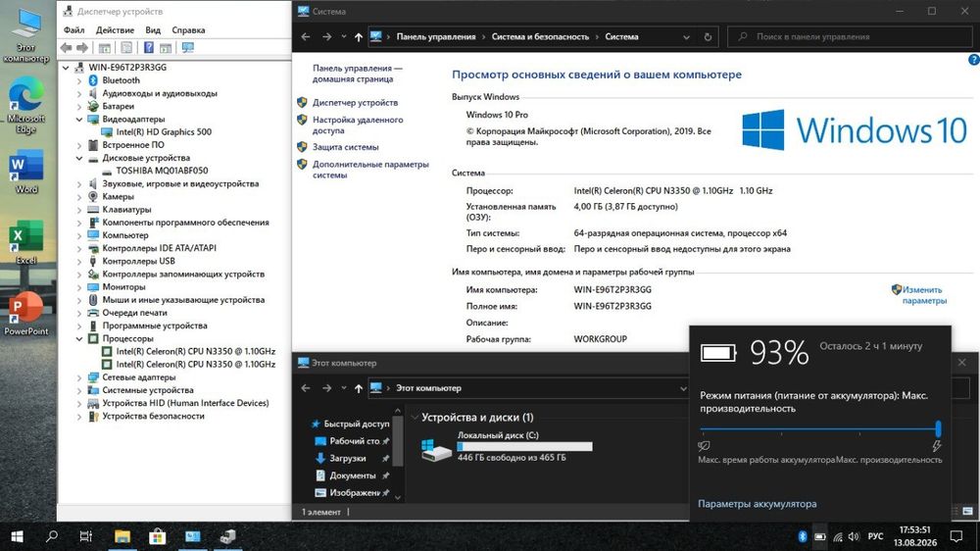Collapse the WIN-E96T2P3R3GG root node
Screen dimensions: 980x551
[66, 68]
